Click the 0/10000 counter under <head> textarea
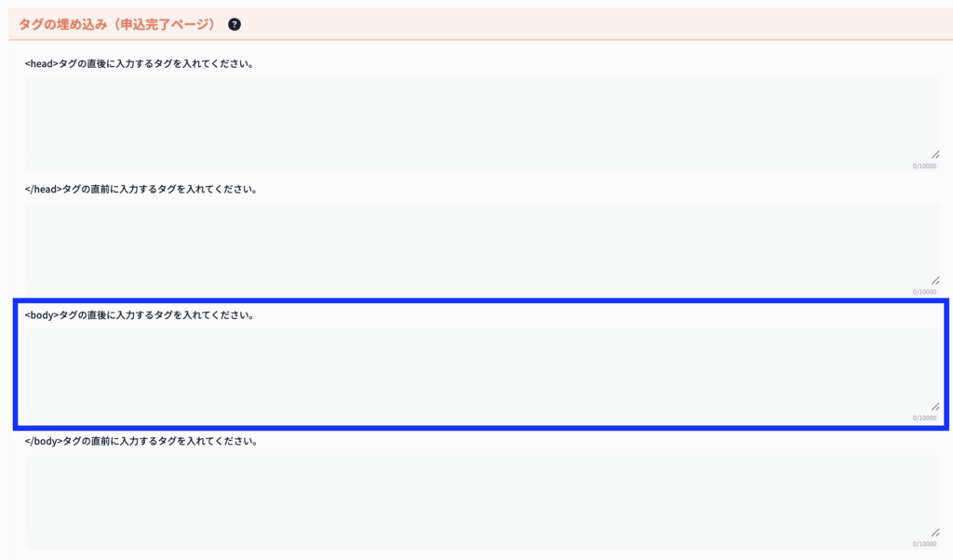Screen dimensions: 953x560 (x=924, y=167)
